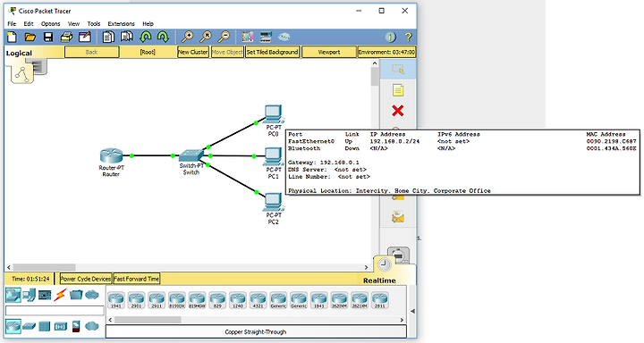This screenshot has width=644, height=343.
Task: Open the drawing palette icon
Action: [x=248, y=38]
